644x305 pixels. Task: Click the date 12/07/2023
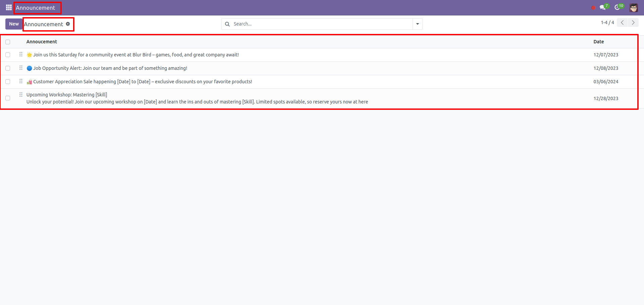click(x=606, y=55)
